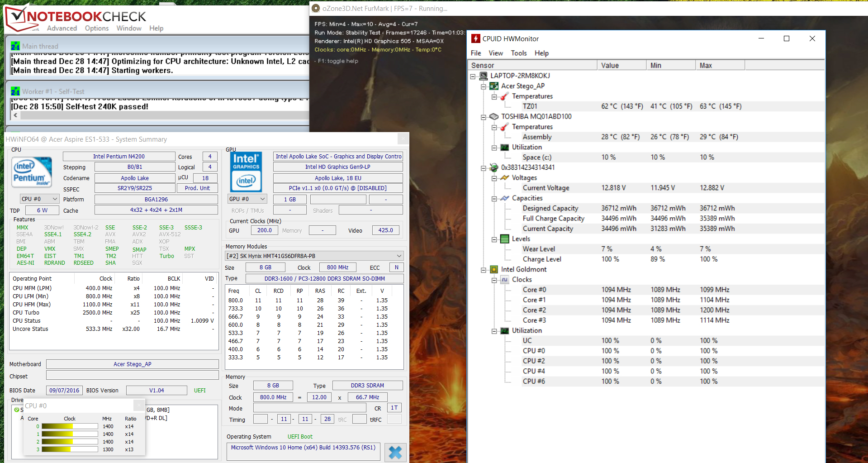The height and width of the screenshot is (463, 868).
Task: Open HWMonitor Help menu
Action: pyautogui.click(x=541, y=53)
